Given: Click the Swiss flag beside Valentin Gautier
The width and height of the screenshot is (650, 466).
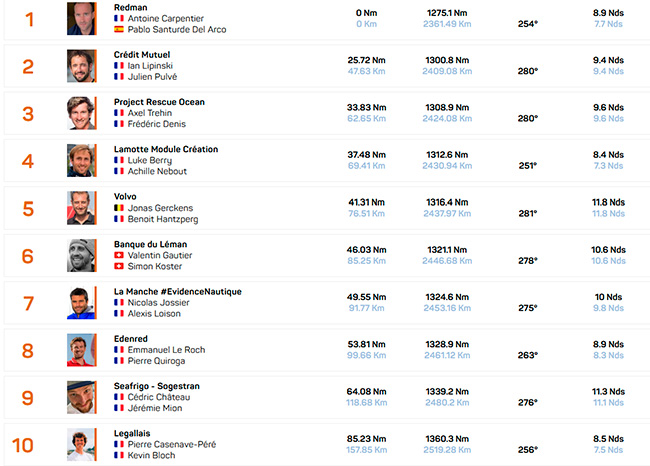Looking at the screenshot, I should [x=119, y=255].
